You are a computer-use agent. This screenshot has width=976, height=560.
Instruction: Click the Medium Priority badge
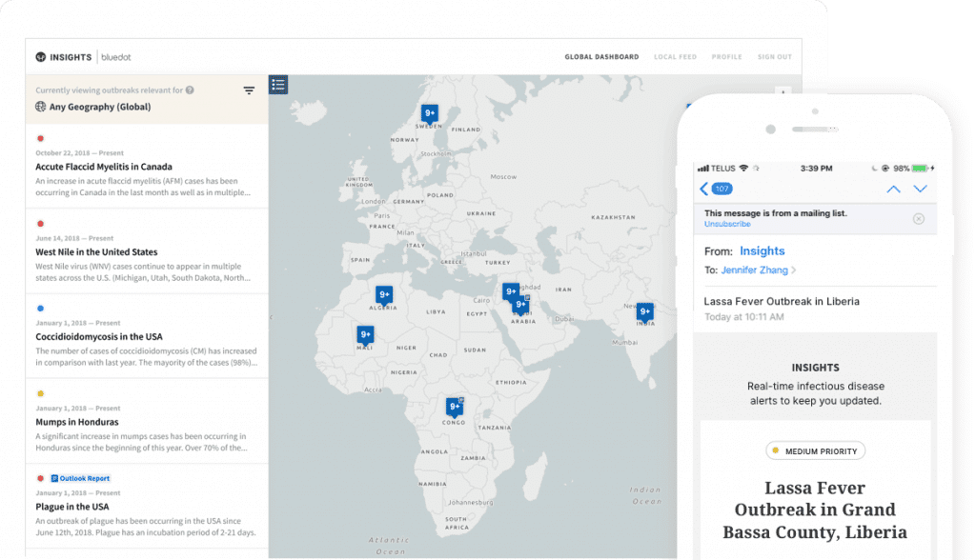[816, 451]
